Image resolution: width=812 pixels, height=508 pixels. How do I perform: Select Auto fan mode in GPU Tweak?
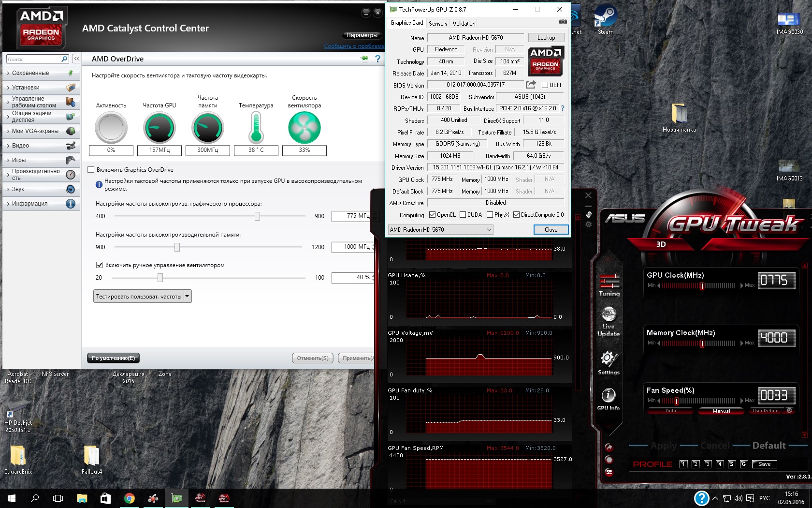click(671, 411)
